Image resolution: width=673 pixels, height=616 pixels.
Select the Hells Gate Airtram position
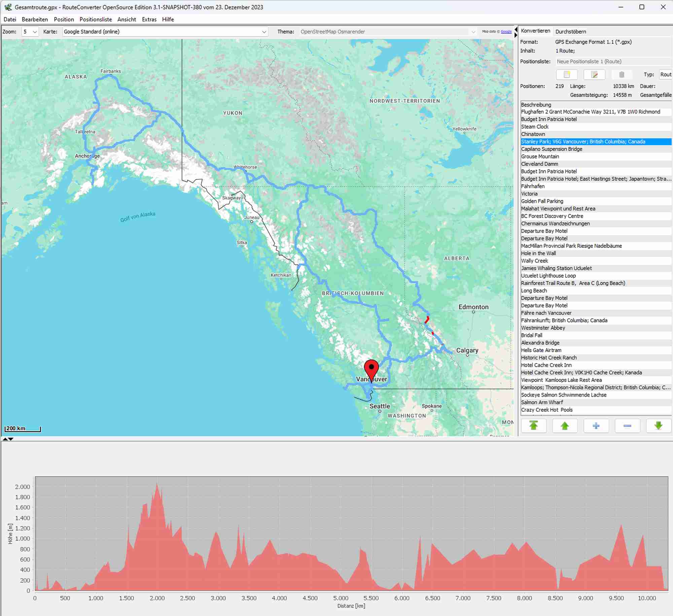pyautogui.click(x=541, y=350)
